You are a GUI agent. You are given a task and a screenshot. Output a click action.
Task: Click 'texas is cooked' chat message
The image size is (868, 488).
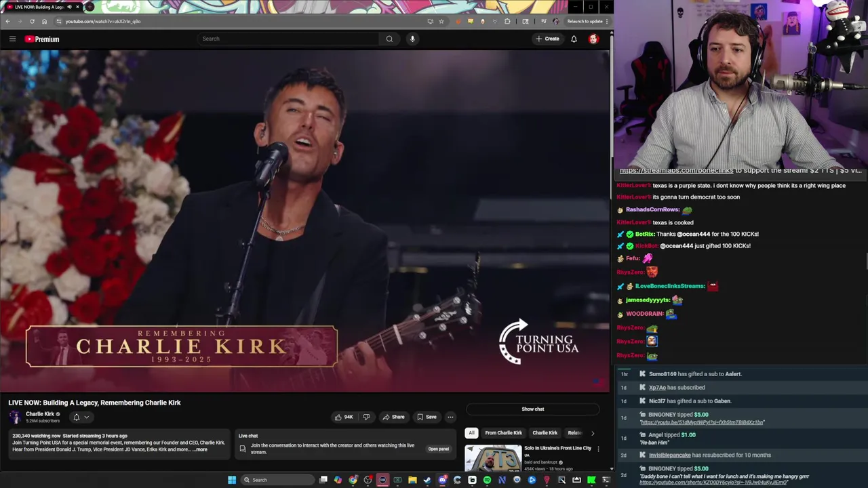pyautogui.click(x=673, y=222)
